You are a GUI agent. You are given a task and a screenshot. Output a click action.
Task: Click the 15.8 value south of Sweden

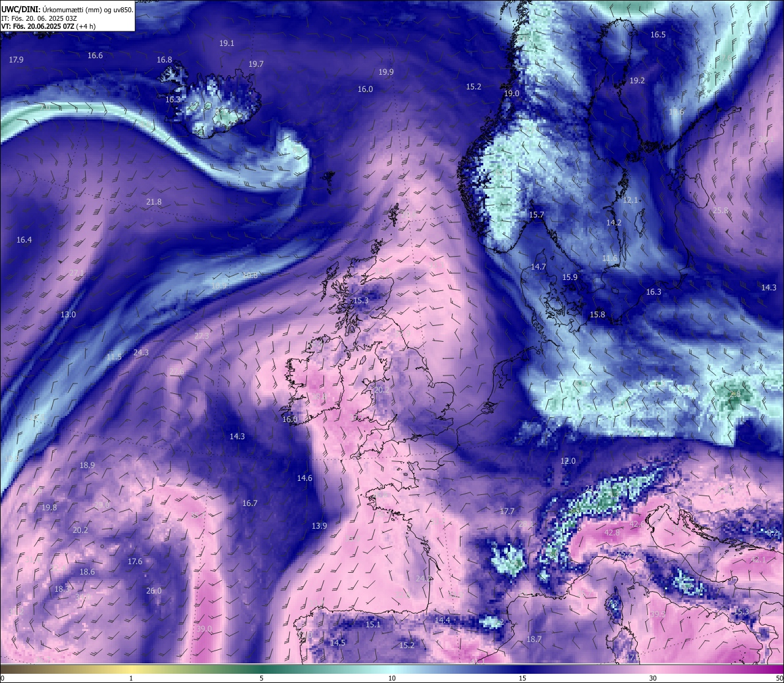(x=597, y=314)
